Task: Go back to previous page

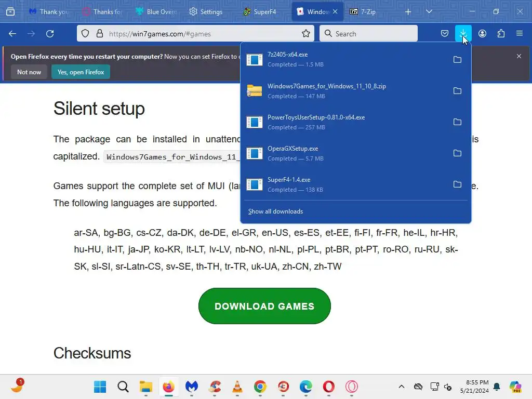Action: [12, 34]
